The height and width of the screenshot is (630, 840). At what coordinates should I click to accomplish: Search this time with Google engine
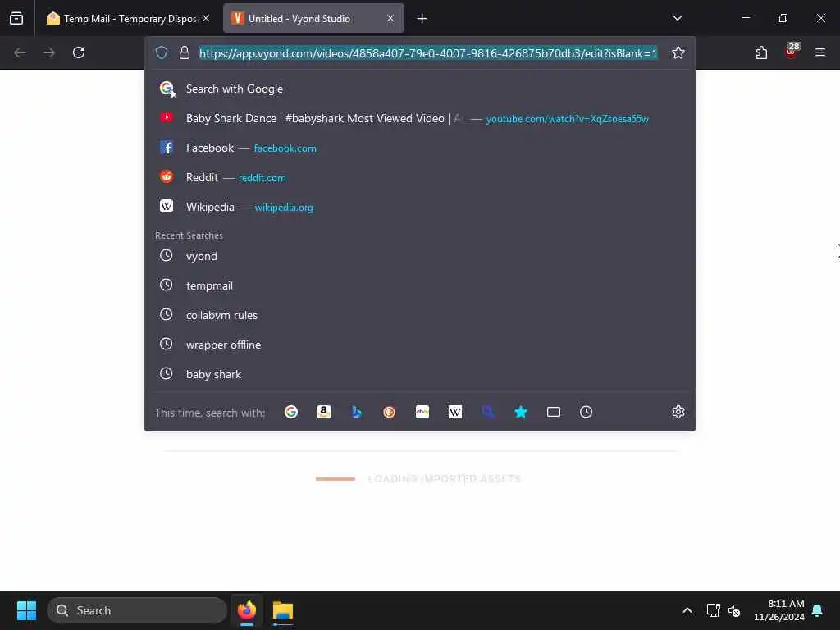pos(291,412)
